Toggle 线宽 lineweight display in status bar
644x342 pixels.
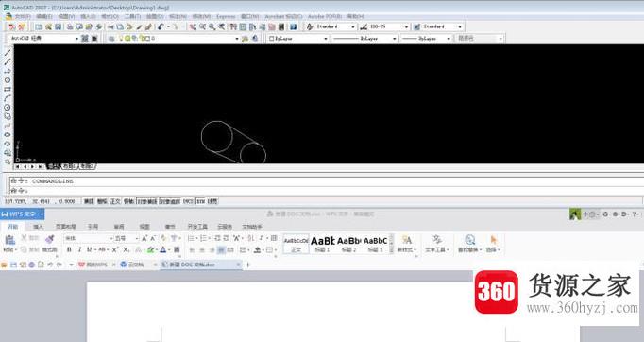(x=212, y=201)
